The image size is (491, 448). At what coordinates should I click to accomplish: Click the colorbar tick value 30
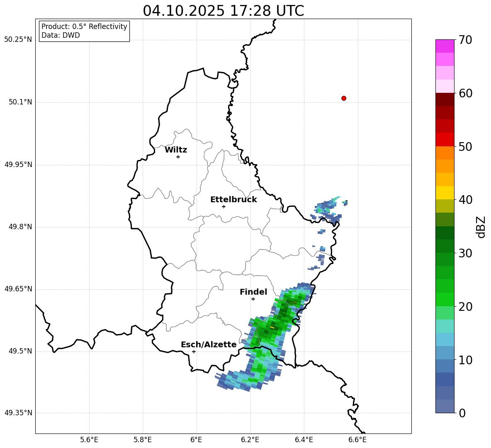[465, 253]
